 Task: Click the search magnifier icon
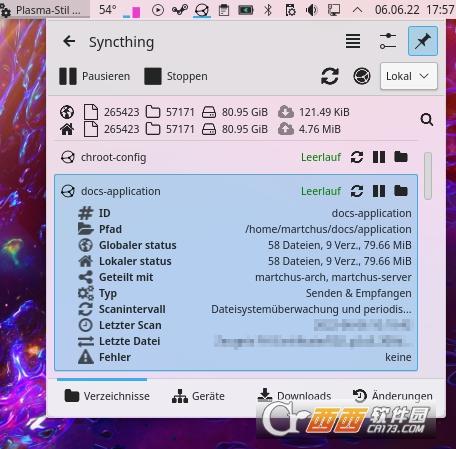click(x=427, y=120)
